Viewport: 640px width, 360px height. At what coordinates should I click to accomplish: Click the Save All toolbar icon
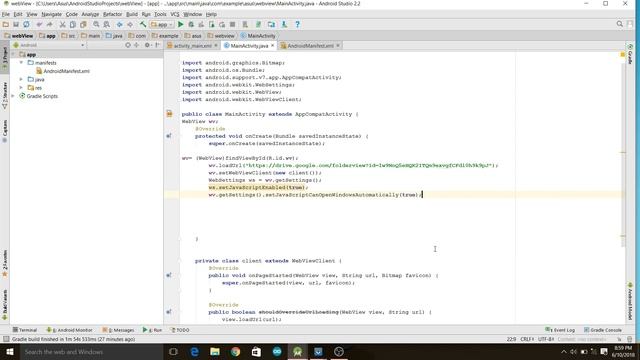(16, 24)
